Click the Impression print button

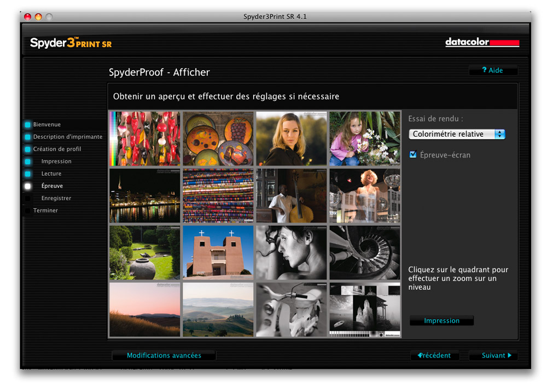(441, 321)
